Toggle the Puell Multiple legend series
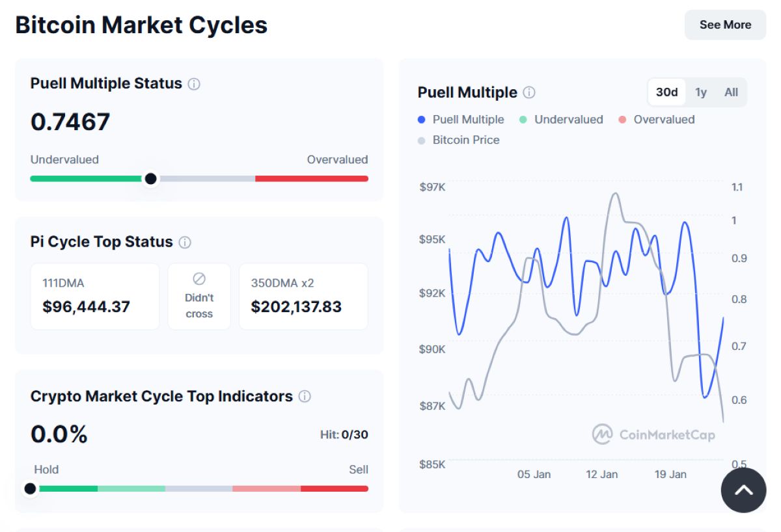The width and height of the screenshot is (781, 532). point(461,120)
